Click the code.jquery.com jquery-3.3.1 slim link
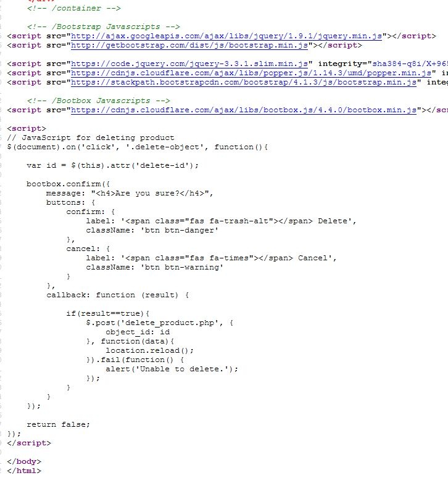This screenshot has width=448, height=478. [x=189, y=64]
